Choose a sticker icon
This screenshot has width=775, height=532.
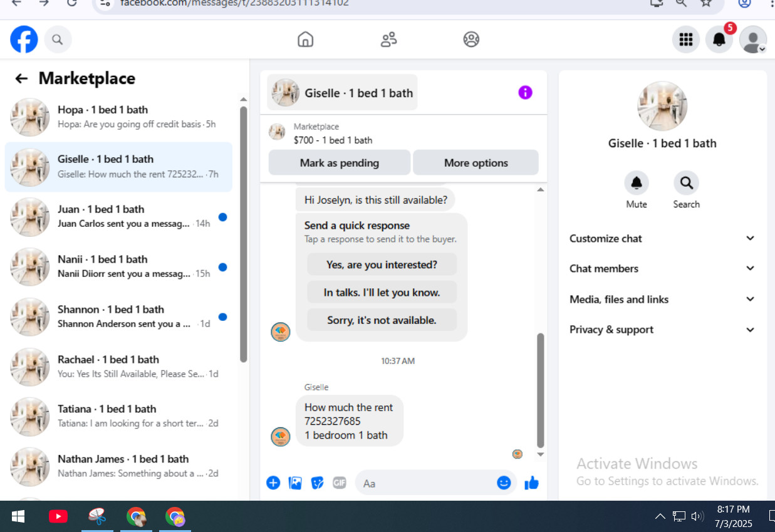click(x=318, y=482)
